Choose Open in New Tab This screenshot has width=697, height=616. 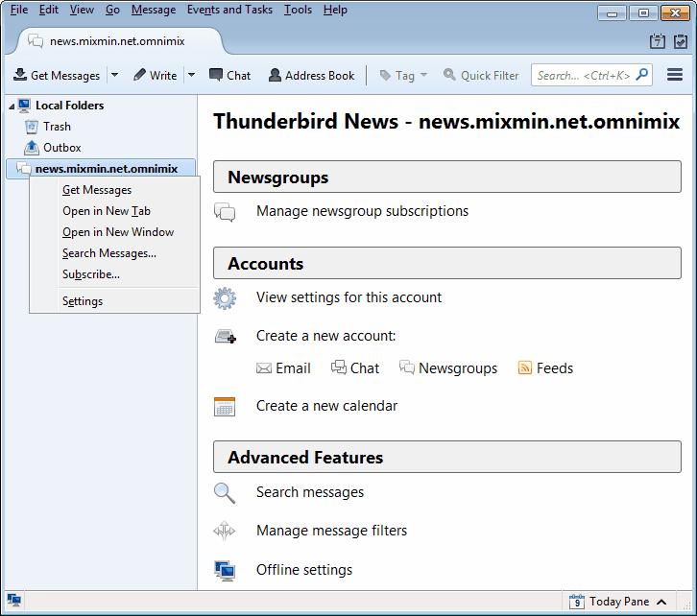click(107, 211)
